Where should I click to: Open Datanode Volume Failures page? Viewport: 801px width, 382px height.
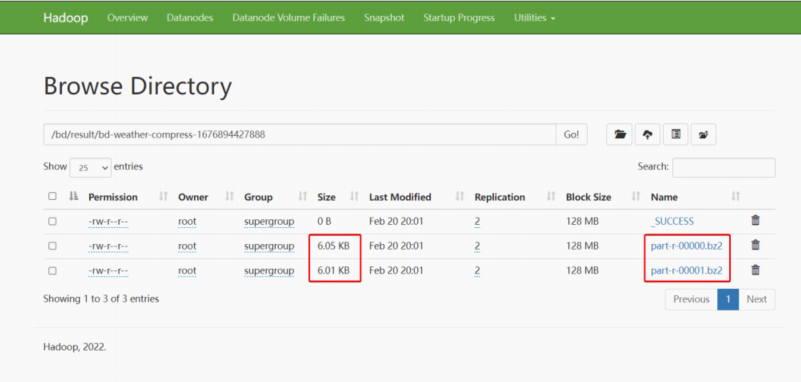pos(289,18)
